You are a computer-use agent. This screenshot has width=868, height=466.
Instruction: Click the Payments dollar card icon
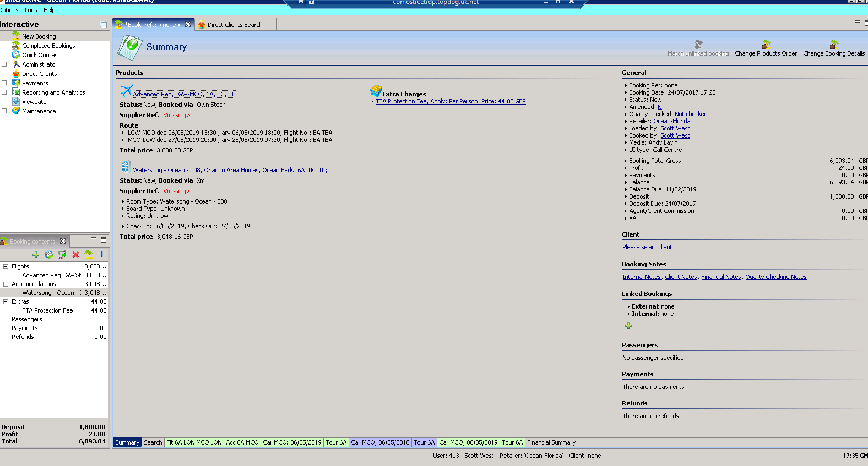point(16,83)
